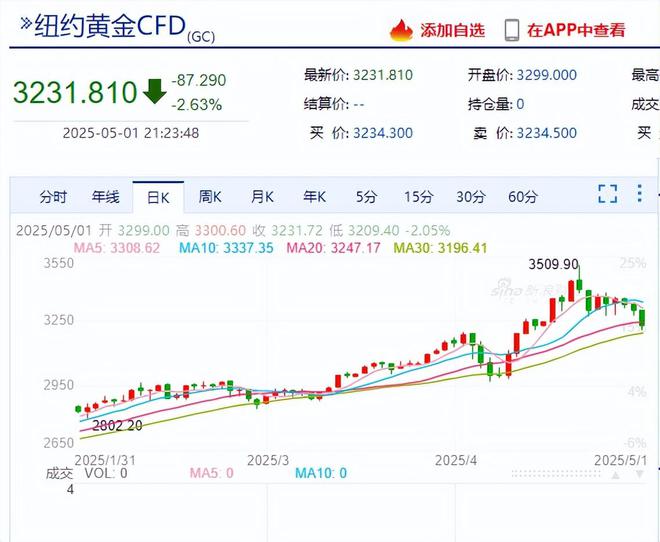Click the 在APP中查看 link
This screenshot has width=660, height=542.
[x=576, y=30]
